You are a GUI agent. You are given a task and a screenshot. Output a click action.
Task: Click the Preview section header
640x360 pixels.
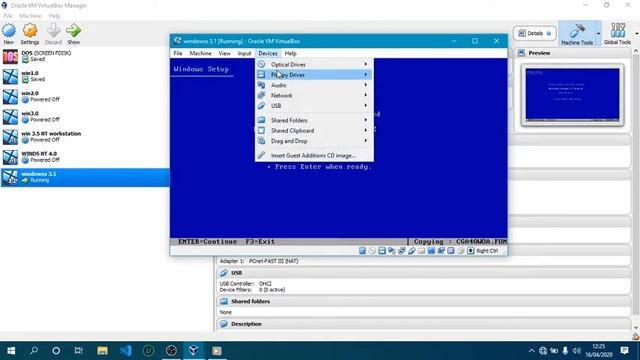pos(573,53)
